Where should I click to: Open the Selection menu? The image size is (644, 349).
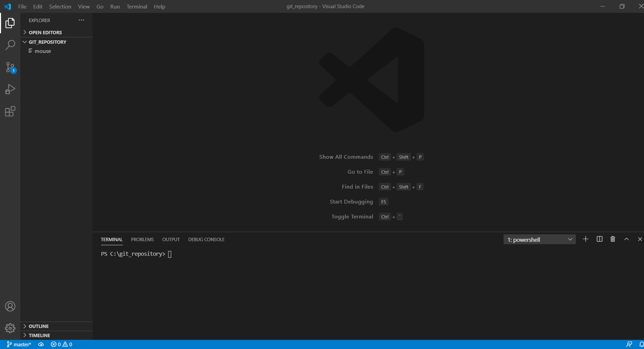(x=60, y=6)
